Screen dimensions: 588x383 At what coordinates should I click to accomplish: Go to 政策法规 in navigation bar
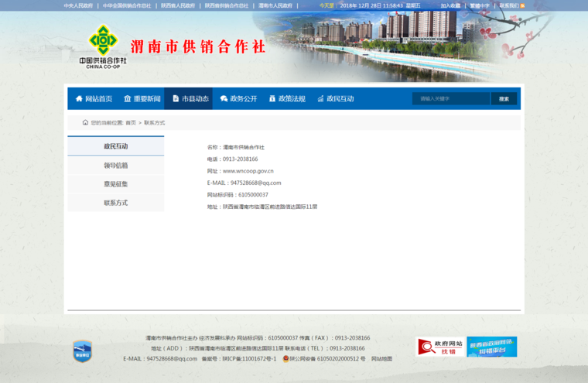(287, 99)
